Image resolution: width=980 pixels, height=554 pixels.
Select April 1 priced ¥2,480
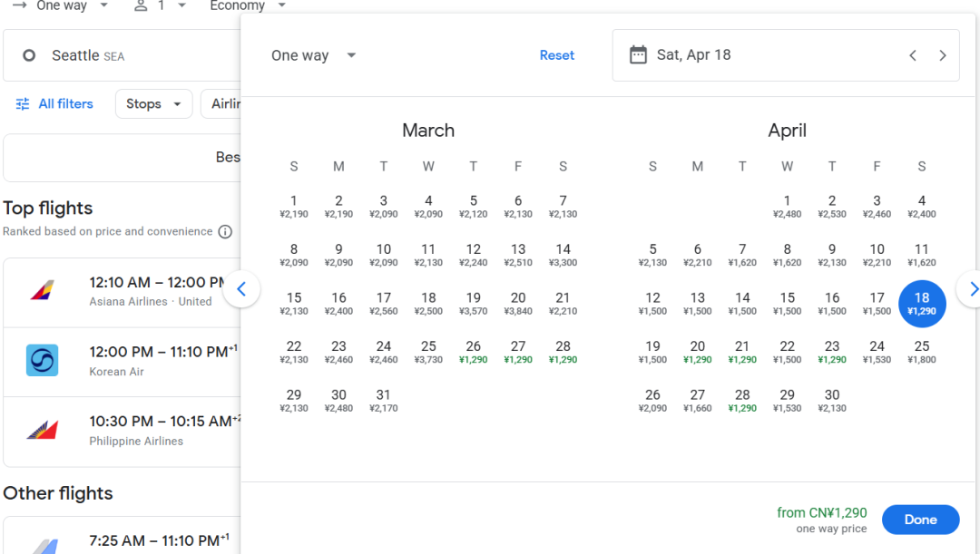click(787, 206)
